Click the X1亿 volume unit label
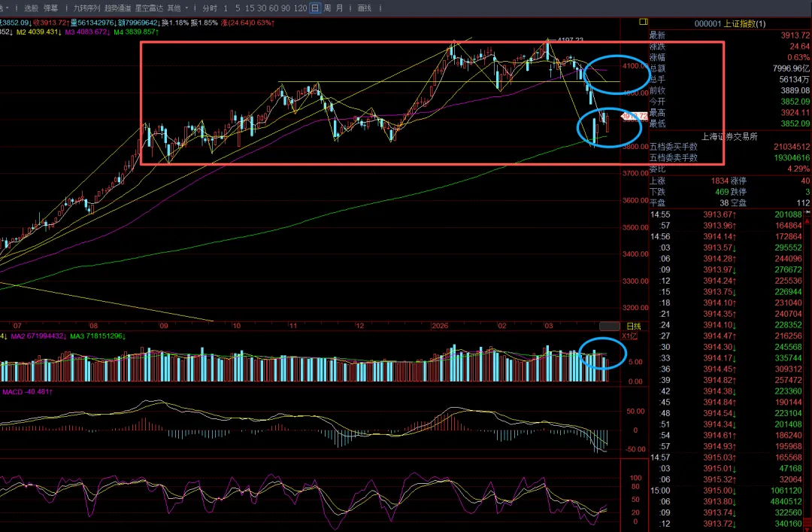 (630, 336)
